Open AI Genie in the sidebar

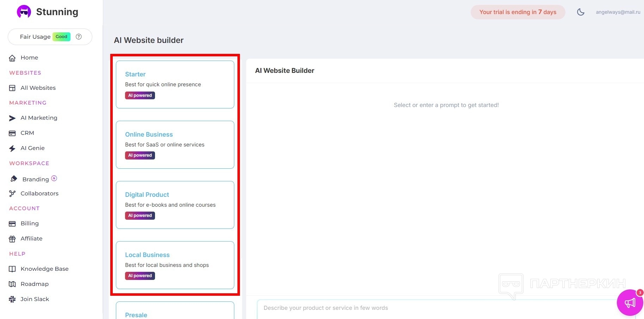32,148
